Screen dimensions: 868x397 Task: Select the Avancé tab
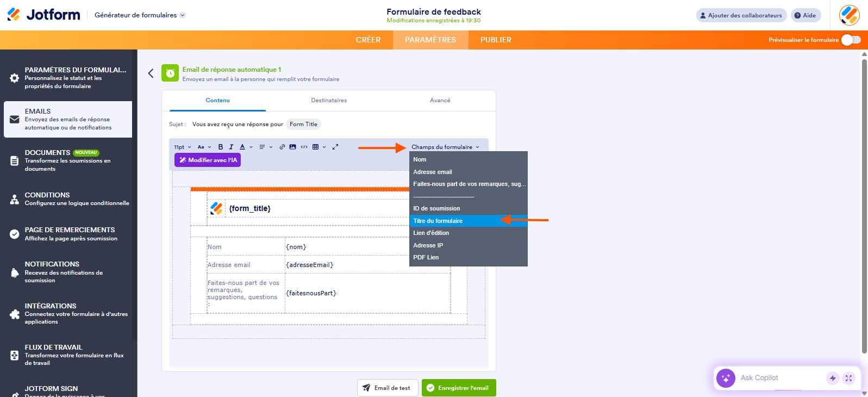pos(440,100)
